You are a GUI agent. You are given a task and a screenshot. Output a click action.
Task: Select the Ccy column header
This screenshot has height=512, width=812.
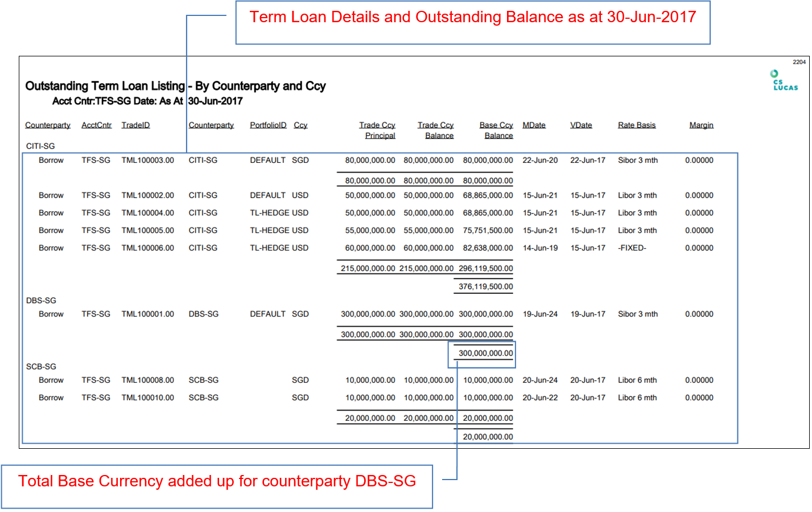pos(300,125)
